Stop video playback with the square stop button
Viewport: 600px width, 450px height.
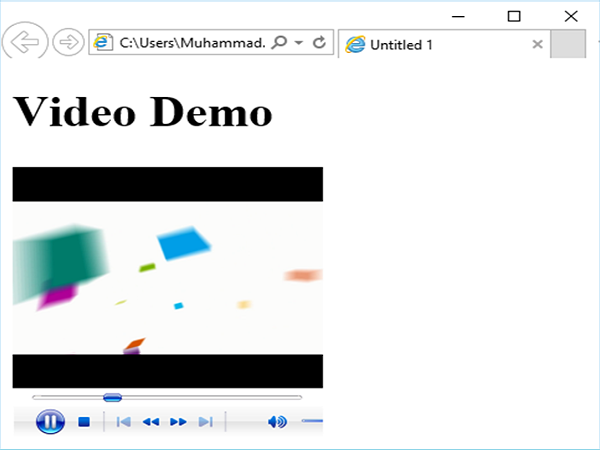[84, 422]
